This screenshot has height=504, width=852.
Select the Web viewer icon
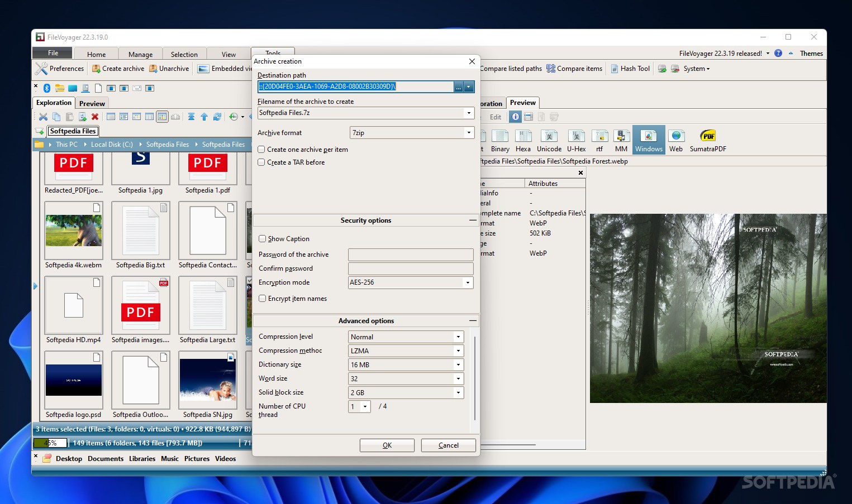tap(676, 140)
